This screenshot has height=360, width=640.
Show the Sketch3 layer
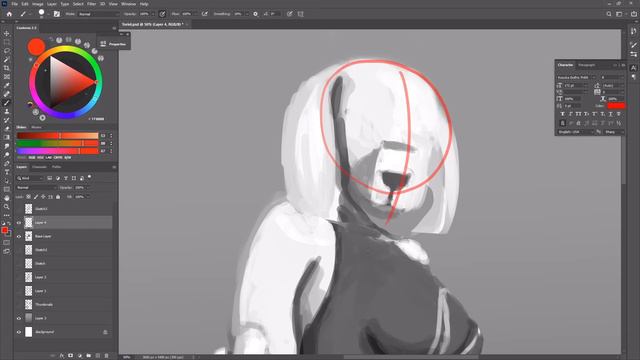19,209
